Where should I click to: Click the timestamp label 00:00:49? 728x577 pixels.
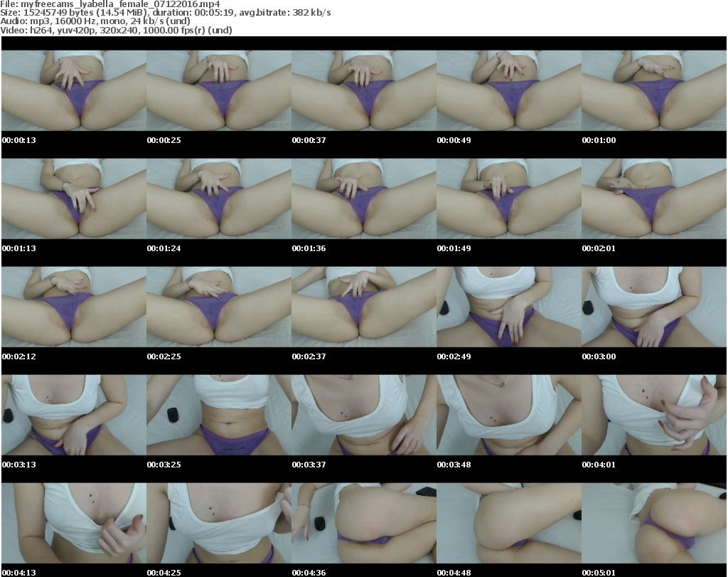(454, 140)
